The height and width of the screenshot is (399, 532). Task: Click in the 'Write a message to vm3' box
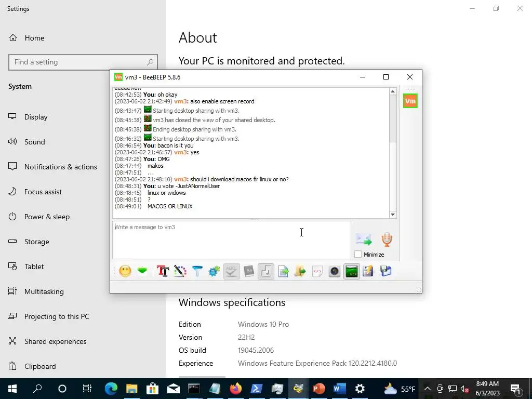231,240
